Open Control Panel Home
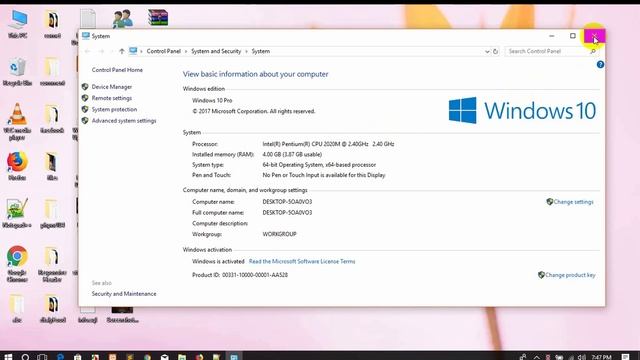Screen dimensions: 640x360 tap(117, 70)
